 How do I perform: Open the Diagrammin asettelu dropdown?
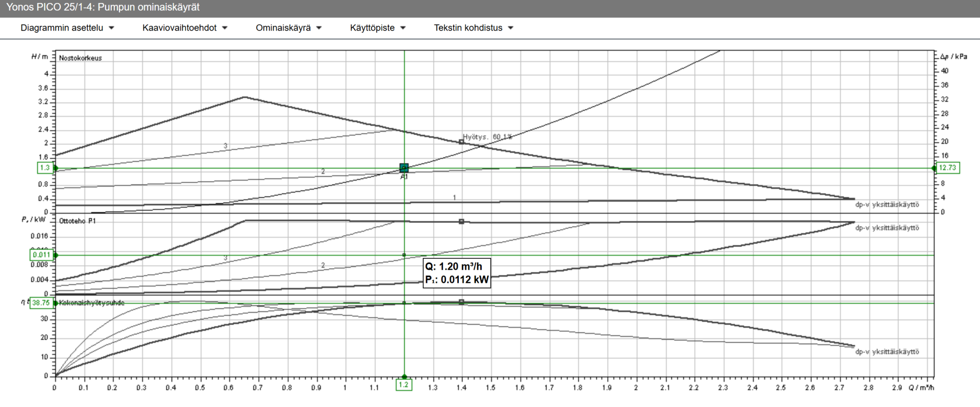tap(67, 28)
